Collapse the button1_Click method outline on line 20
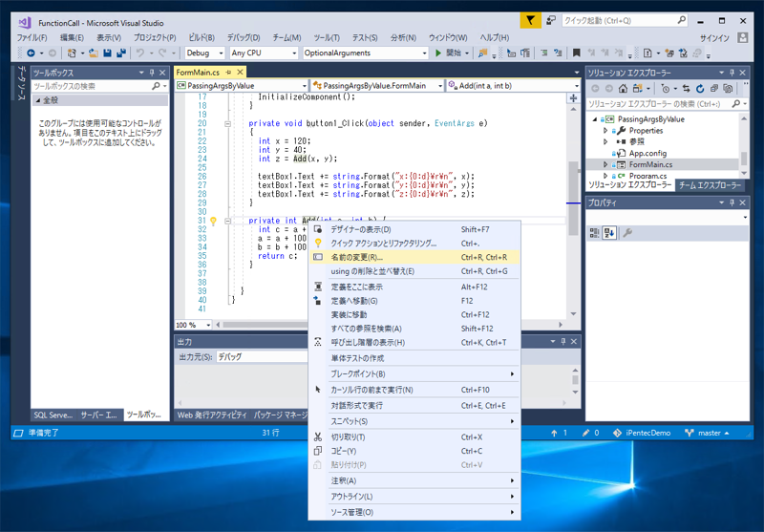Viewport: 764px width, 532px height. (227, 124)
